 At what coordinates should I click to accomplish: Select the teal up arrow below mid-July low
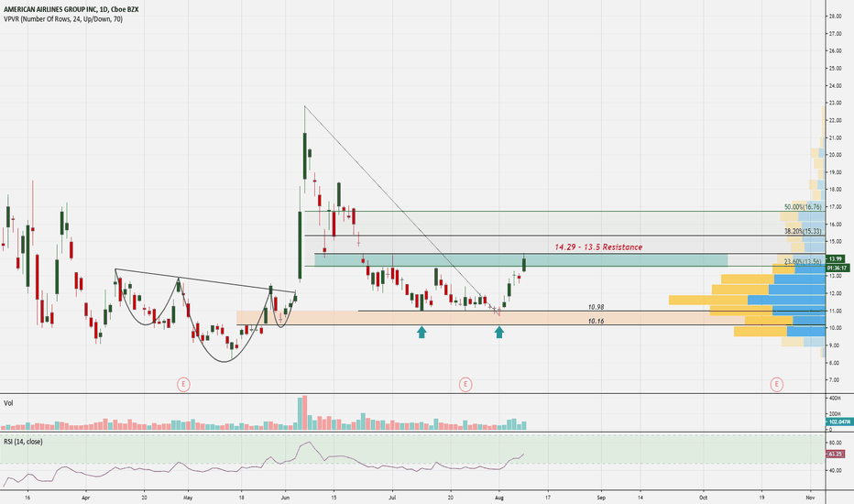coord(422,332)
